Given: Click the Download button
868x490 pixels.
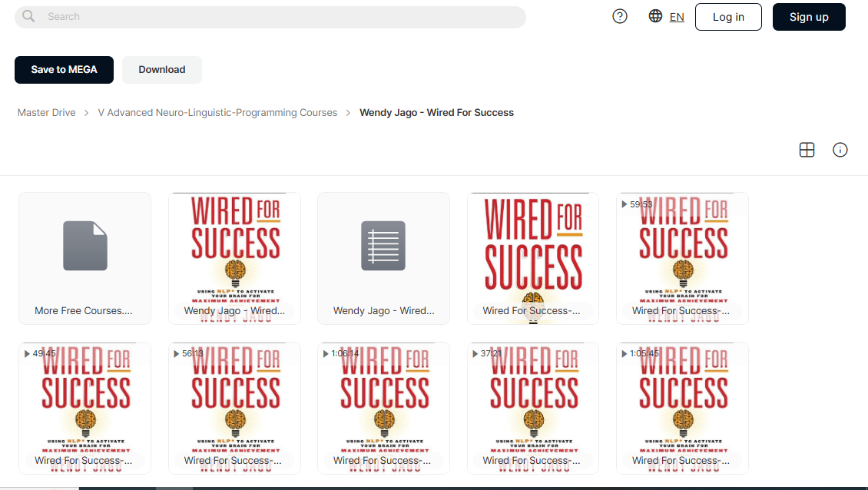Looking at the screenshot, I should [x=161, y=70].
